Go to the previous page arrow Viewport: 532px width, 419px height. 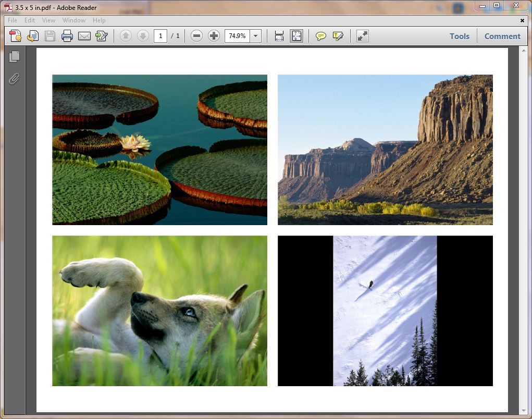pyautogui.click(x=126, y=35)
